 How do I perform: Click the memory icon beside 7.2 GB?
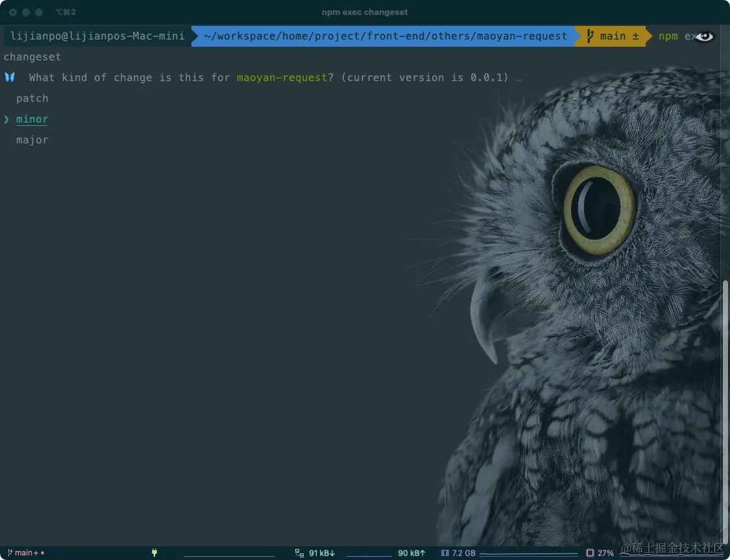(445, 553)
